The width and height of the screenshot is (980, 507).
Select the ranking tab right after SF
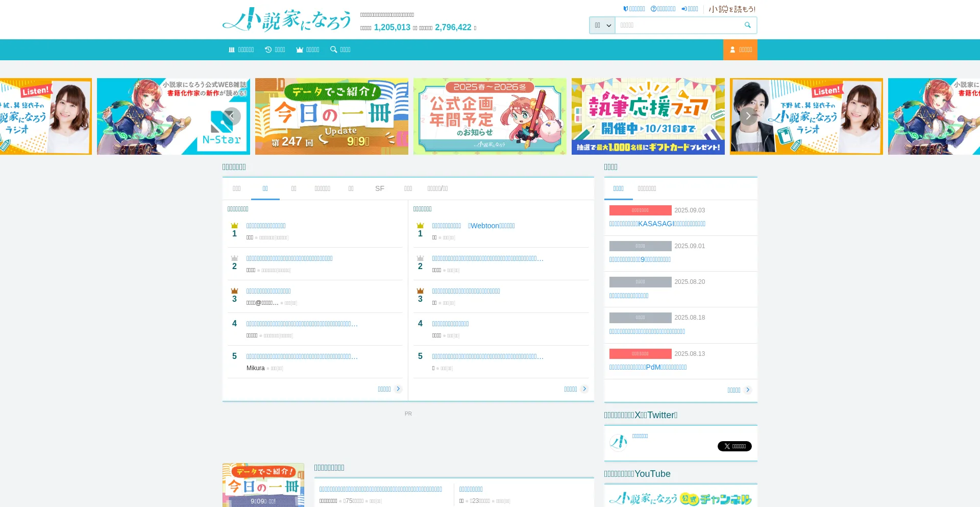[x=408, y=188]
